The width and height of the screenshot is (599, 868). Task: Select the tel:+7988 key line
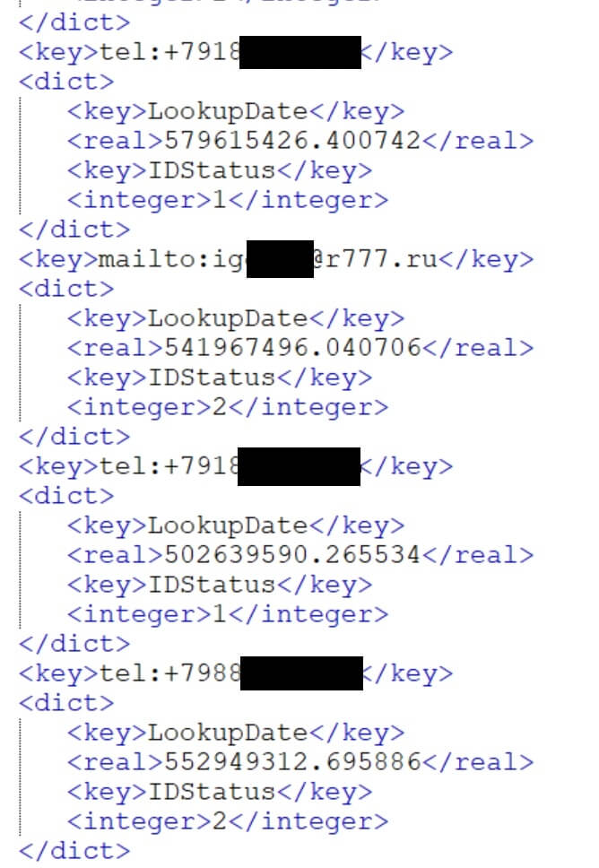coord(236,673)
